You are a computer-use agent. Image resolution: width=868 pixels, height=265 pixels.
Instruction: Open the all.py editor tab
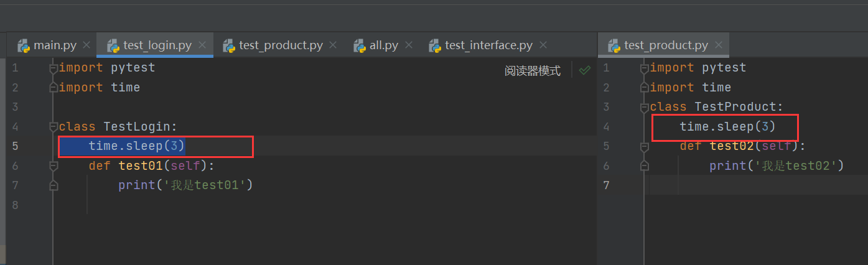pos(383,45)
